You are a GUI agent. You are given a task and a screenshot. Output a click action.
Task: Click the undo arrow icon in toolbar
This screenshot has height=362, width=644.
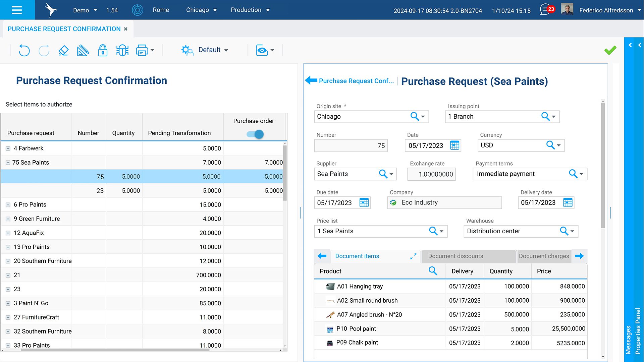coord(24,50)
